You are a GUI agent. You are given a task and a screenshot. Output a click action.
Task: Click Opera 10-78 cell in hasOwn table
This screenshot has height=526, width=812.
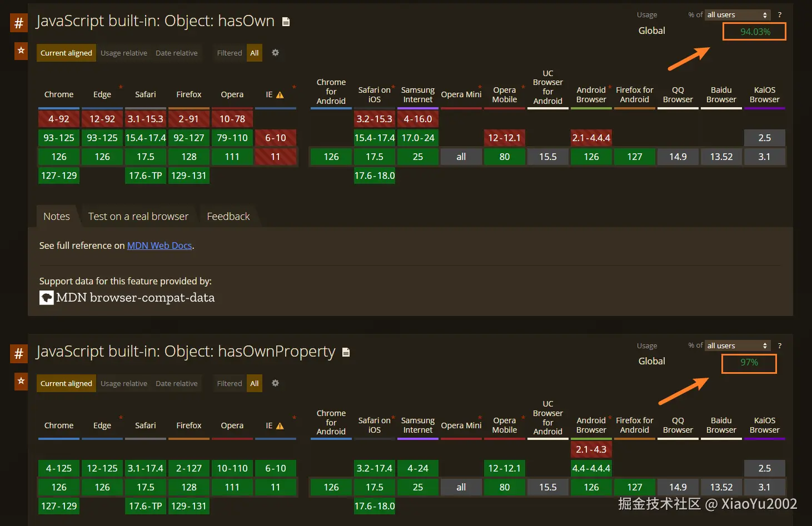(232, 119)
